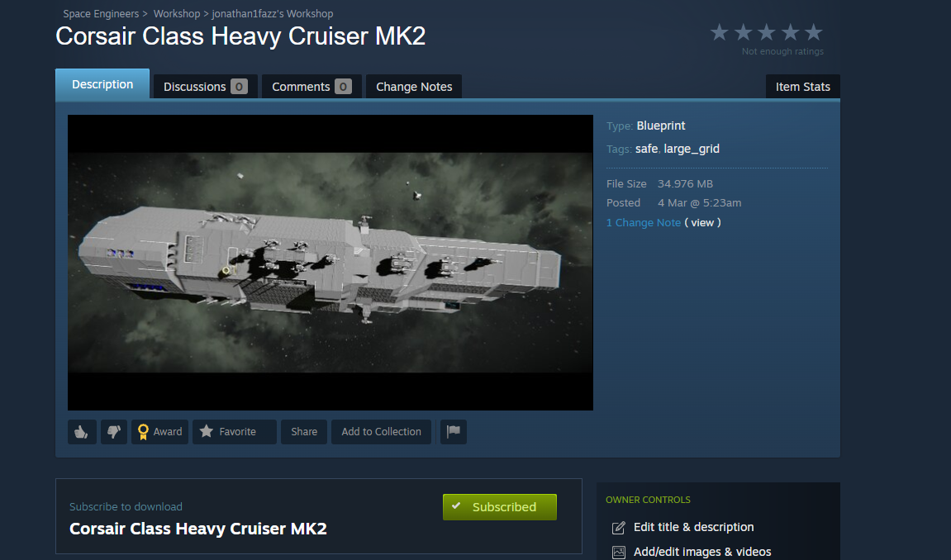Image resolution: width=951 pixels, height=560 pixels.
Task: Click the Add/edit images & videos icon
Action: [x=619, y=552]
